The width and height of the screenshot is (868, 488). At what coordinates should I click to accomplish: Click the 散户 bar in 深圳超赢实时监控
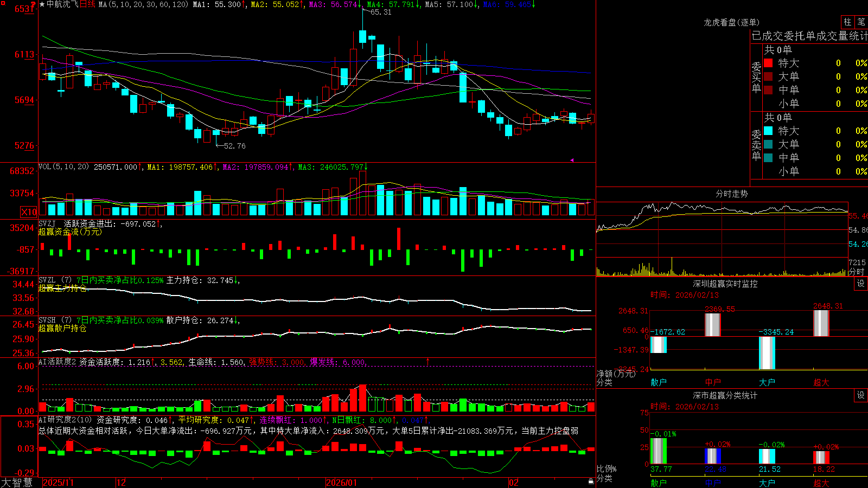coord(659,345)
